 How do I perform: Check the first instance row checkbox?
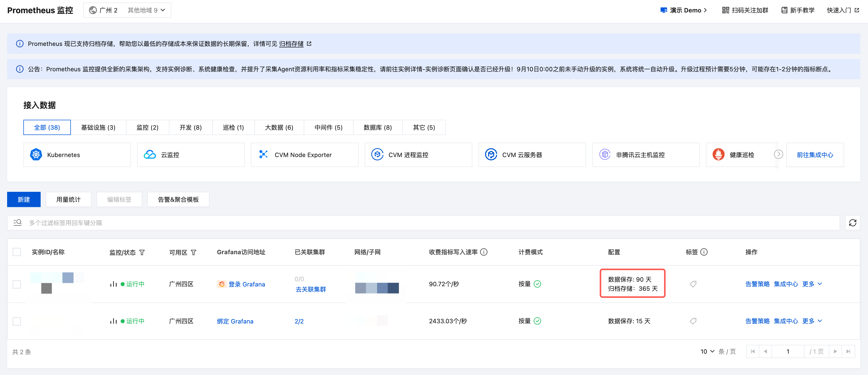coord(17,284)
